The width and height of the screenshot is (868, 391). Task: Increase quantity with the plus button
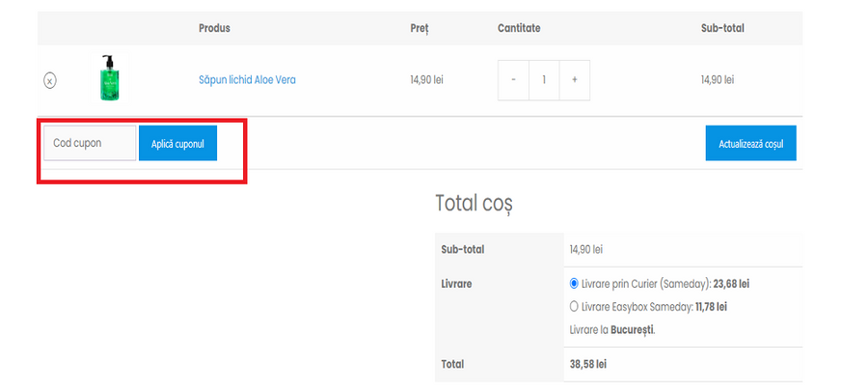[574, 80]
